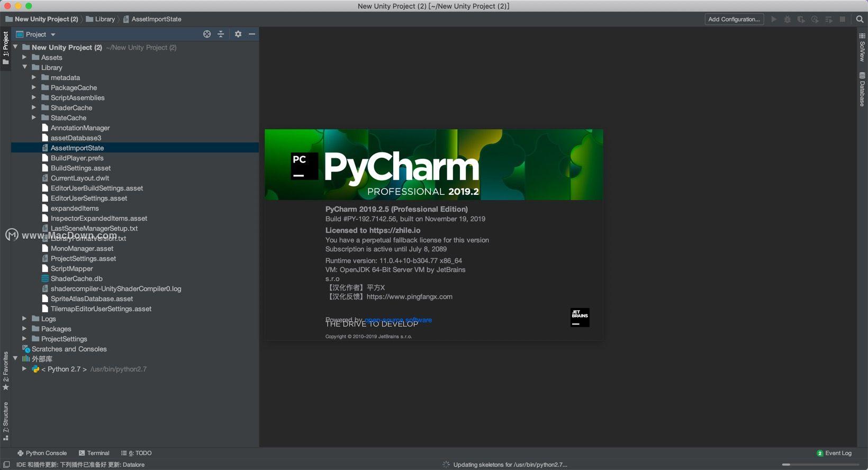
Task: Click the JetBrains logo in About dialog
Action: pyautogui.click(x=580, y=317)
